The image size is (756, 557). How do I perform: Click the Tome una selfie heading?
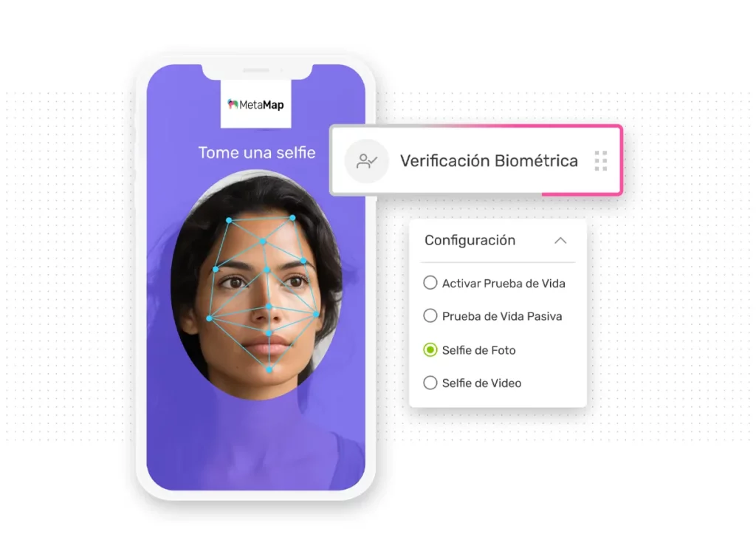[x=257, y=152]
